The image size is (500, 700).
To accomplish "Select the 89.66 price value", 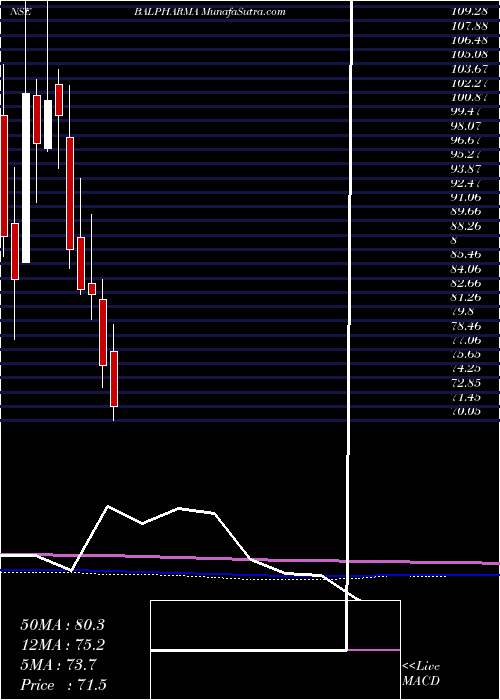I will pyautogui.click(x=466, y=212).
